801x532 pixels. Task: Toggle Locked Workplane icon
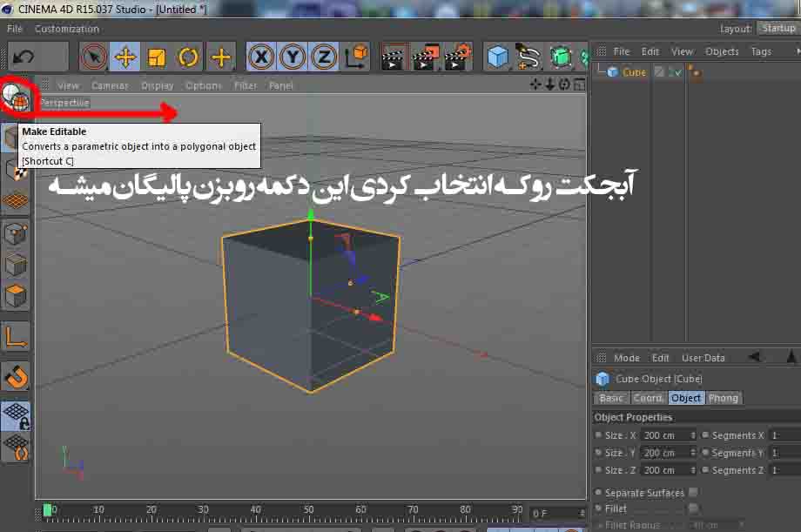click(x=16, y=416)
